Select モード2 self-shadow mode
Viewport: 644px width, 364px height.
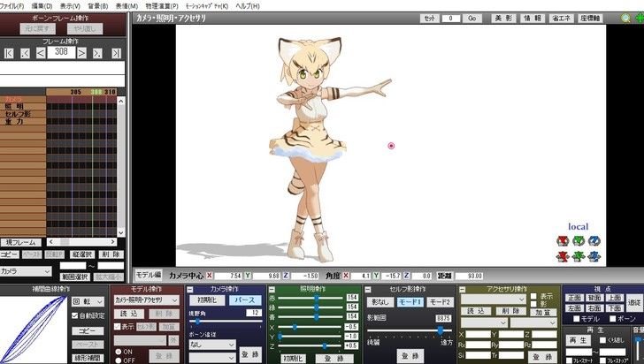pyautogui.click(x=440, y=302)
